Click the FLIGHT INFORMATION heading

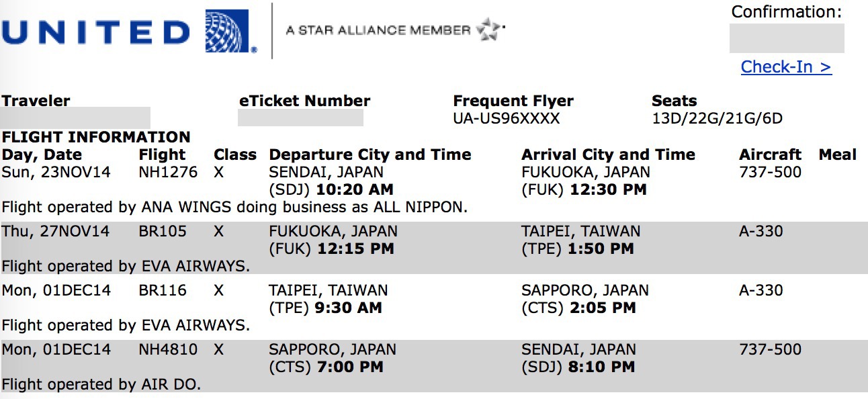point(96,137)
